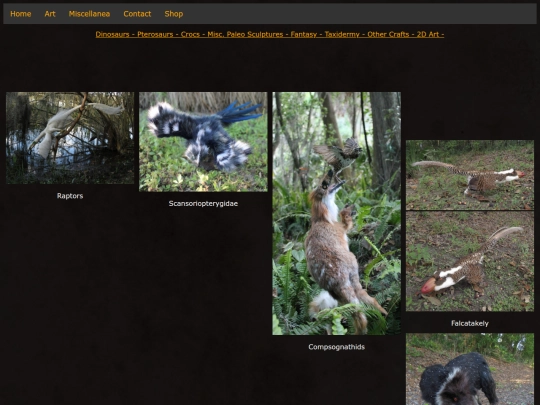Image resolution: width=540 pixels, height=405 pixels.
Task: Open the black speckled creature thumbnail
Action: [x=470, y=369]
